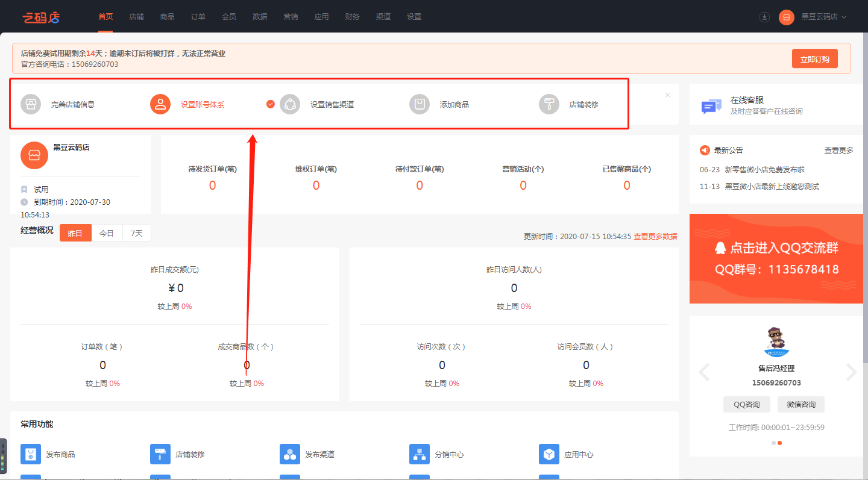
Task: Click the 店铺装修 paint roller icon in setup steps
Action: click(x=549, y=104)
